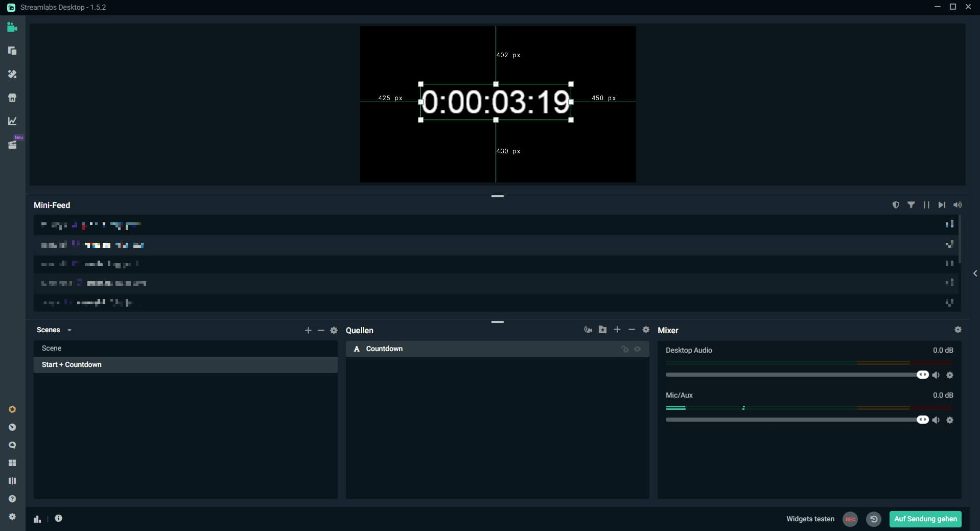Open the Themes icon in left sidebar

(x=12, y=74)
